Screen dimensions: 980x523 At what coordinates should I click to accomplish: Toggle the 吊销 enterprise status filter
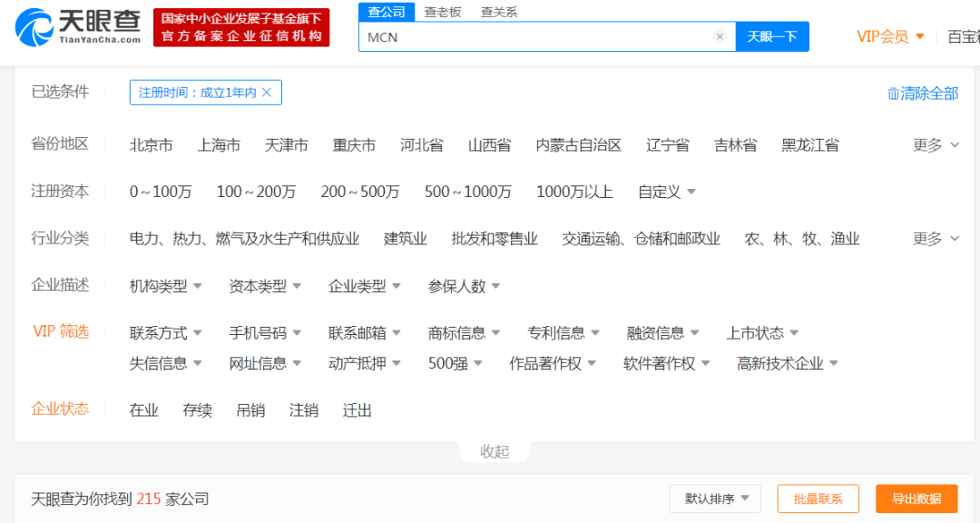click(250, 410)
